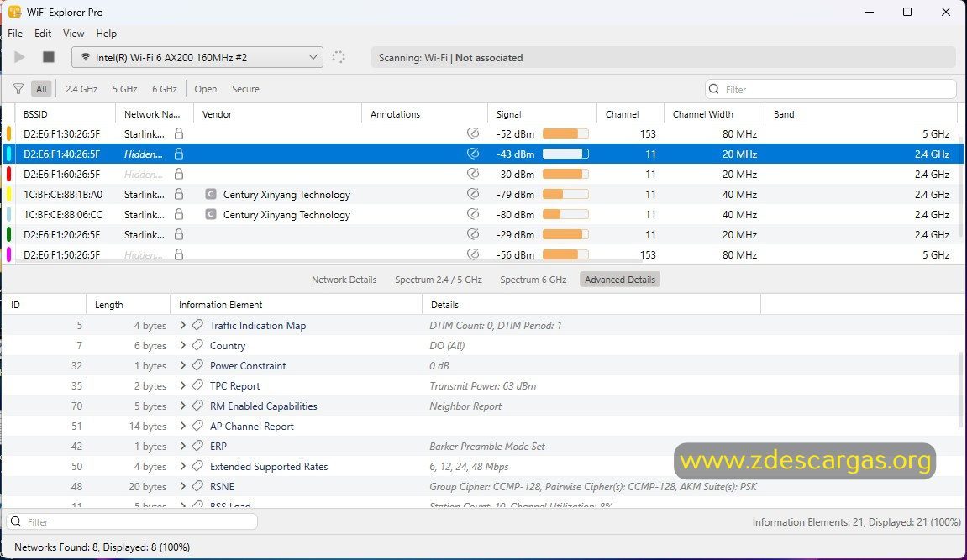Filter networks by 2.4 GHz band
Viewport: 967px width, 560px height.
(x=81, y=89)
